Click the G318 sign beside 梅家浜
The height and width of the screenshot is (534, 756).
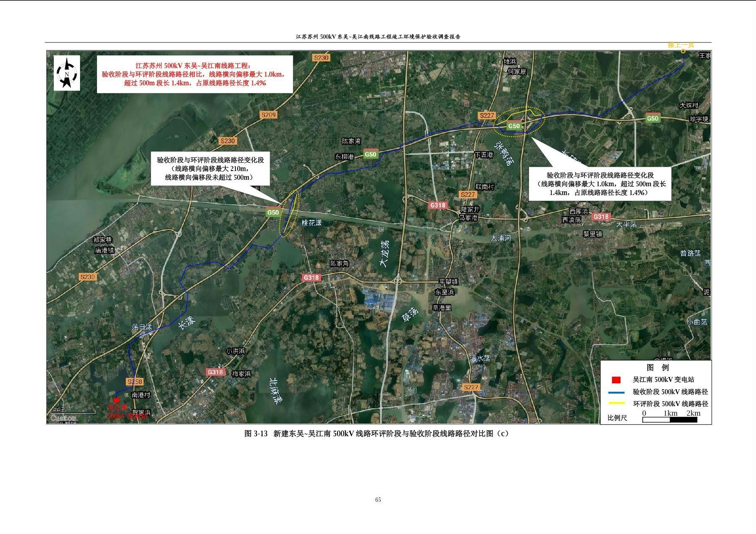click(x=215, y=372)
